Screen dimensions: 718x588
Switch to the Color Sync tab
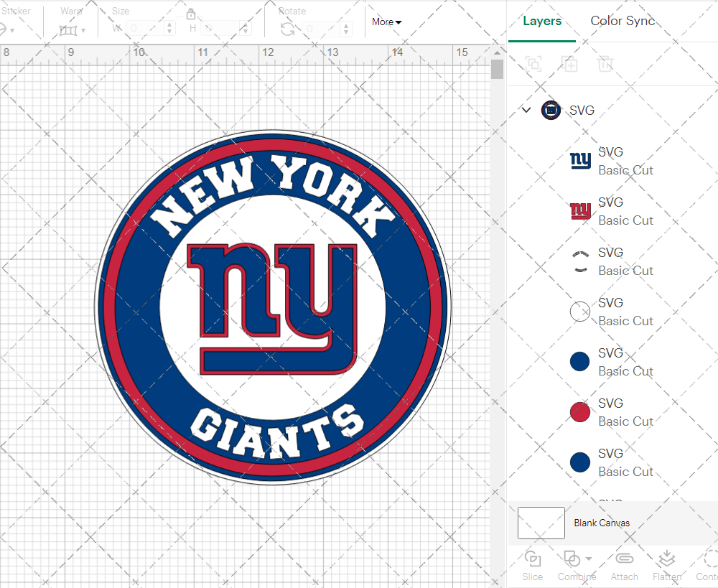click(623, 21)
